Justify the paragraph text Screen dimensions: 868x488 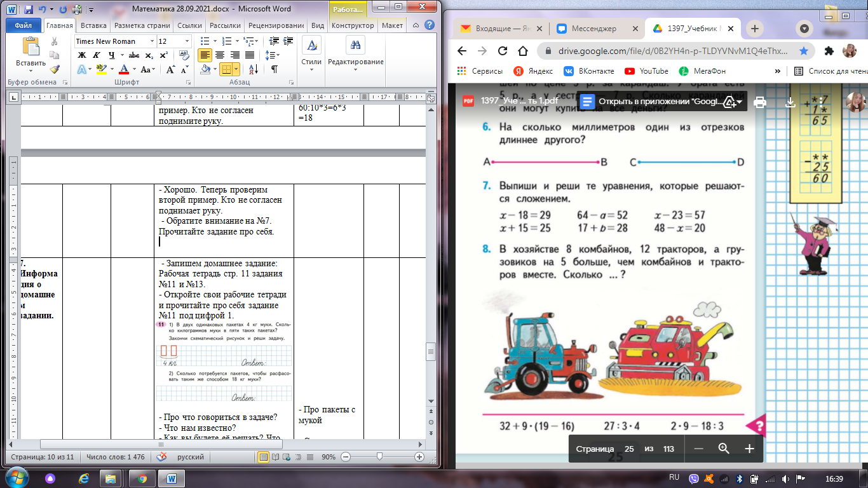click(248, 55)
